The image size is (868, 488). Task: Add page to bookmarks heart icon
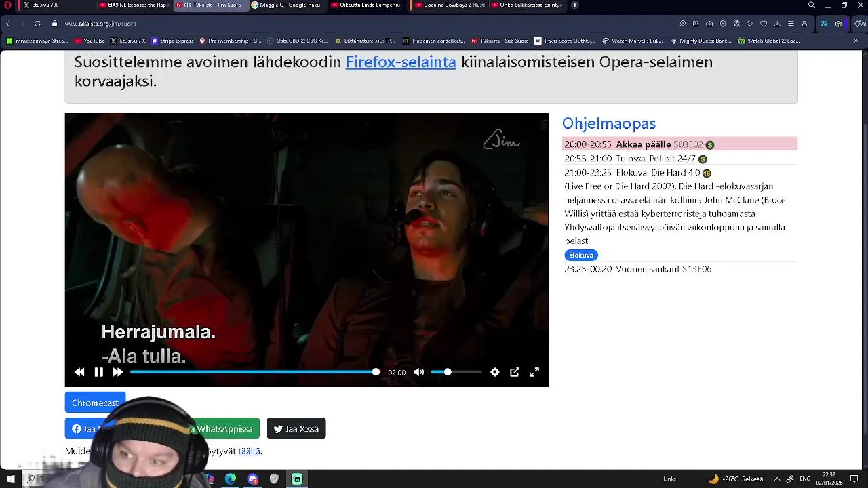(x=764, y=24)
